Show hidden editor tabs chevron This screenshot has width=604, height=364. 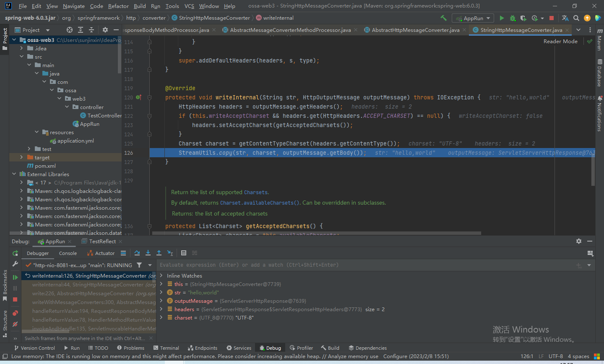[578, 30]
